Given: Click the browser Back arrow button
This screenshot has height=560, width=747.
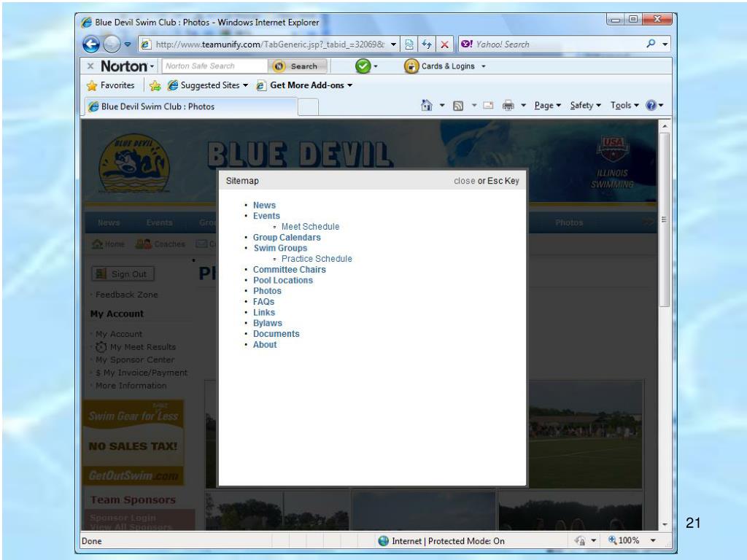Looking at the screenshot, I should 91,44.
